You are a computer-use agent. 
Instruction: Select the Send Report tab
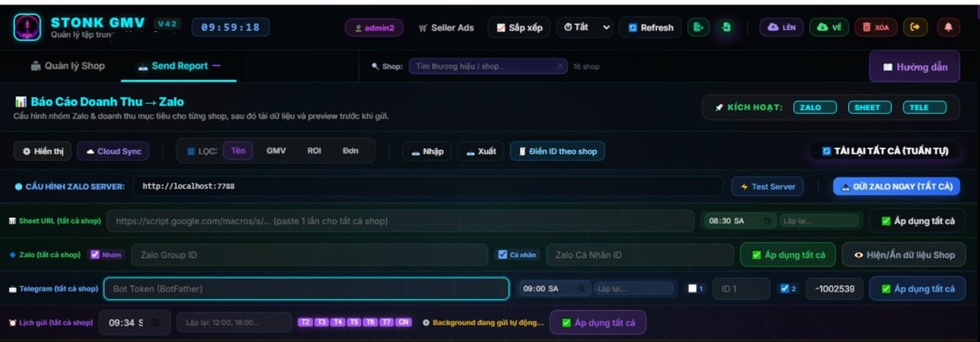coord(179,66)
